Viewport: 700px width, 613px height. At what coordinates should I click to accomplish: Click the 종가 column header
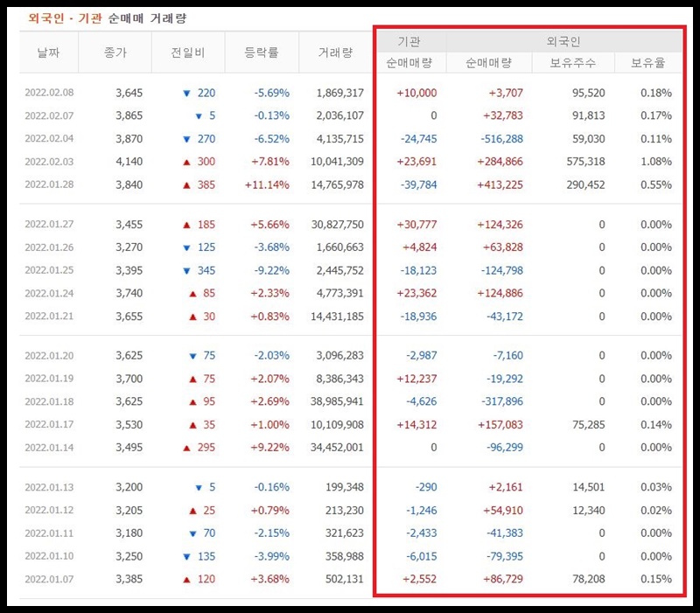point(115,52)
